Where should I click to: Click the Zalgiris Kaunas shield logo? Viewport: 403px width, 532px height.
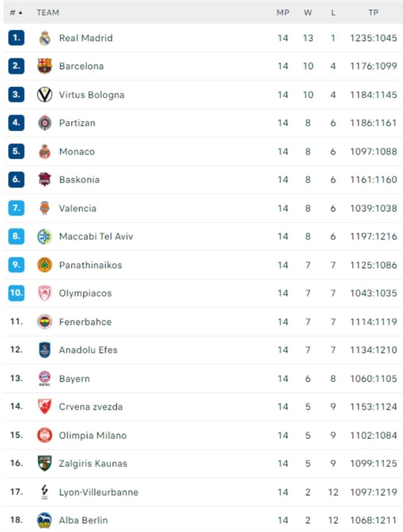pyautogui.click(x=44, y=463)
